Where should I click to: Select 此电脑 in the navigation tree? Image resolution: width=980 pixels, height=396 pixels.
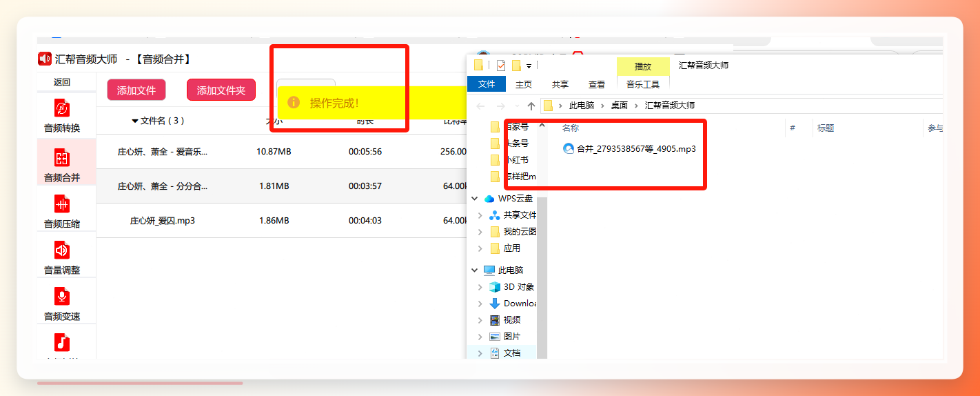(x=503, y=270)
